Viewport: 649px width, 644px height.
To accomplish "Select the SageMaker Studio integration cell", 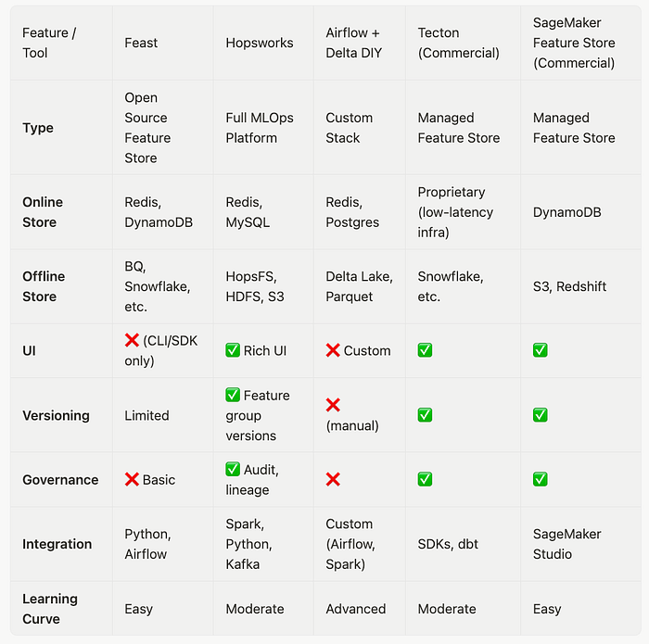I will click(567, 544).
